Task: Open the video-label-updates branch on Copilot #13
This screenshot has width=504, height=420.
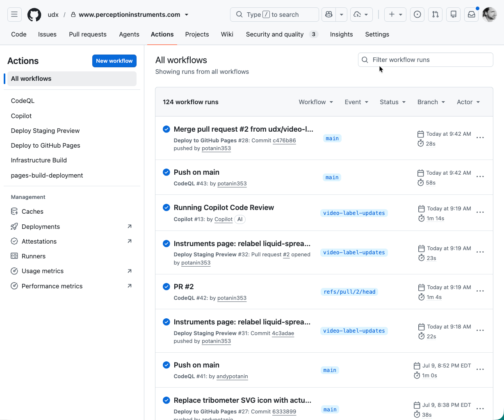Action: (x=354, y=213)
